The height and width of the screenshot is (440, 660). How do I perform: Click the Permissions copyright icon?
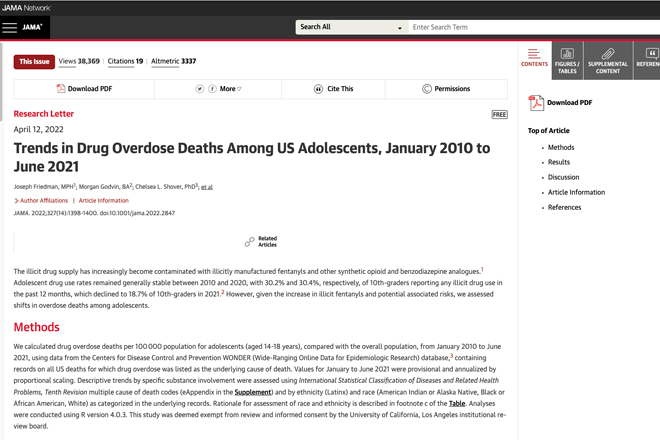427,89
